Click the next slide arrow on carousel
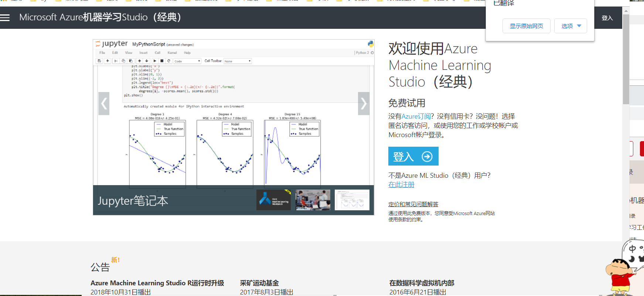This screenshot has width=644, height=296. coord(364,103)
